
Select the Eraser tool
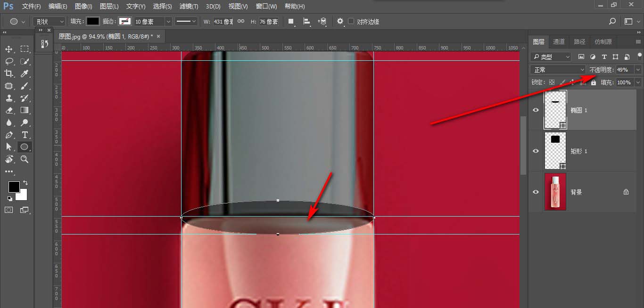coord(9,110)
